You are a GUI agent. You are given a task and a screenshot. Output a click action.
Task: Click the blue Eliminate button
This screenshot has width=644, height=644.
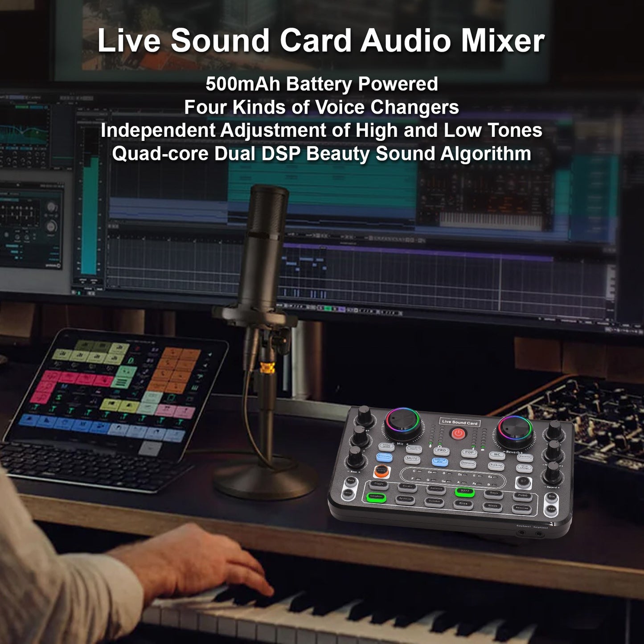tap(384, 457)
